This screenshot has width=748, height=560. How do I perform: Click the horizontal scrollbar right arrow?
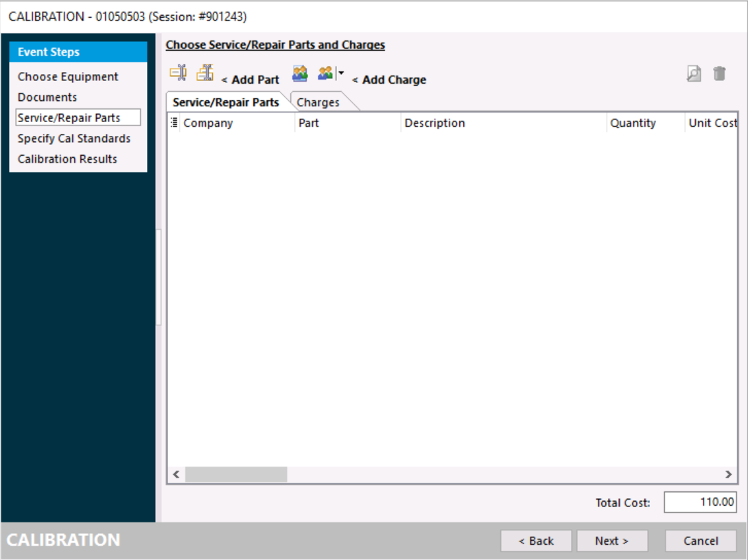[x=729, y=474]
